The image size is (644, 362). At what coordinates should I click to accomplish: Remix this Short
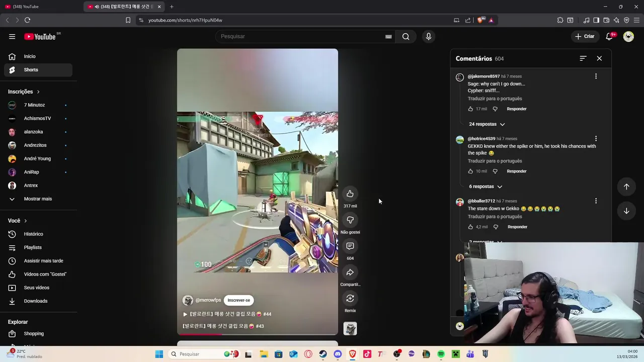(x=350, y=298)
